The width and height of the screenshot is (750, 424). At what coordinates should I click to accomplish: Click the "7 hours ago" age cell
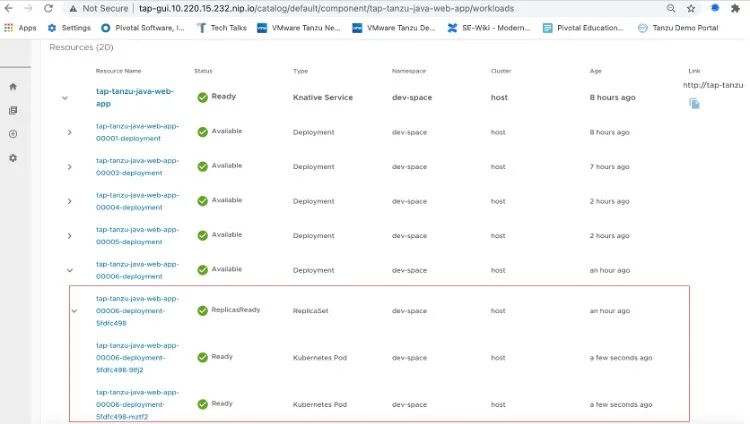609,167
